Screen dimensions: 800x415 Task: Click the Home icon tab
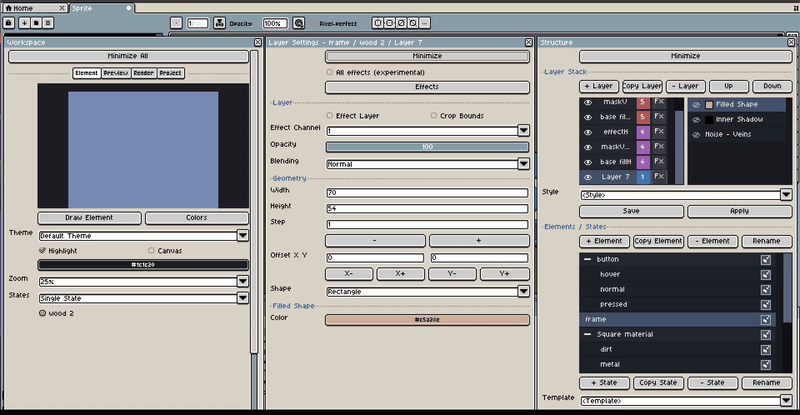34,8
